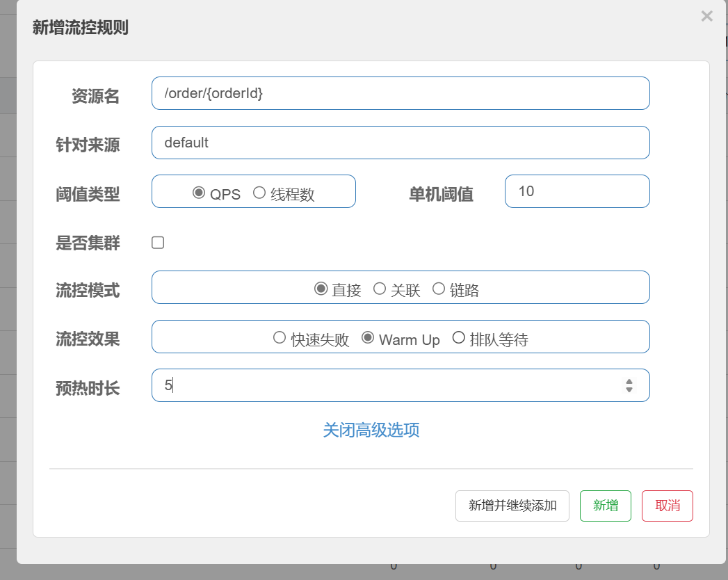Select 排队等待 flow control effect
Image resolution: width=728 pixels, height=580 pixels.
[x=458, y=337]
